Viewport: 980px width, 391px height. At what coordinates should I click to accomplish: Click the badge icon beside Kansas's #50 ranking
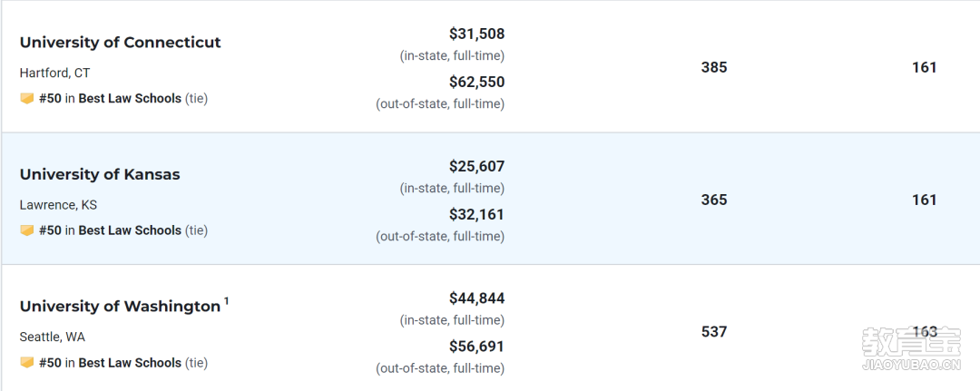click(27, 230)
